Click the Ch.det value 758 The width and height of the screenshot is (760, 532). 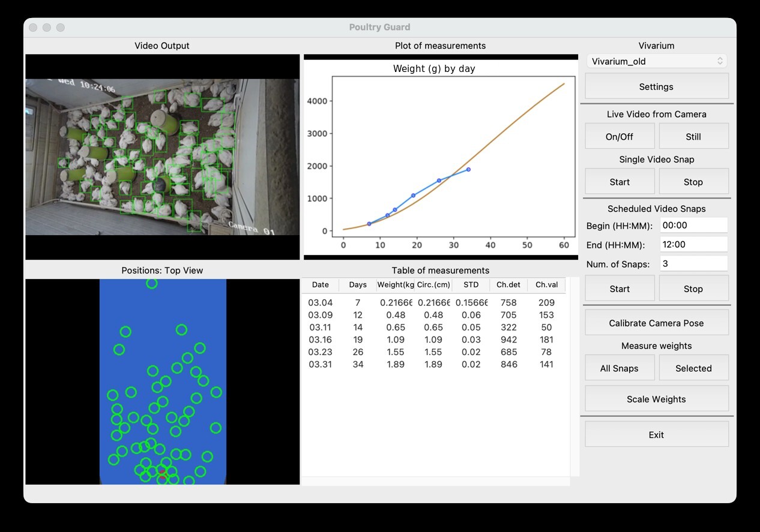pyautogui.click(x=508, y=303)
